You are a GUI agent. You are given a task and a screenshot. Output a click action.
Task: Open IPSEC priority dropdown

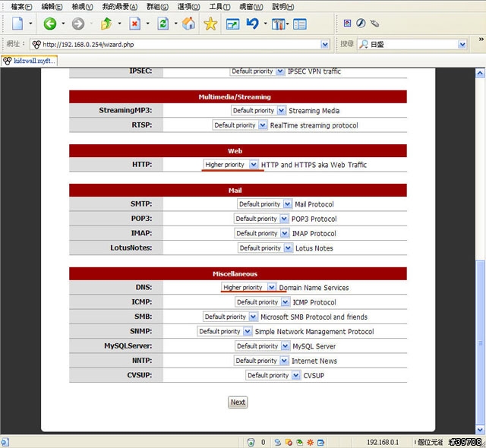(257, 71)
